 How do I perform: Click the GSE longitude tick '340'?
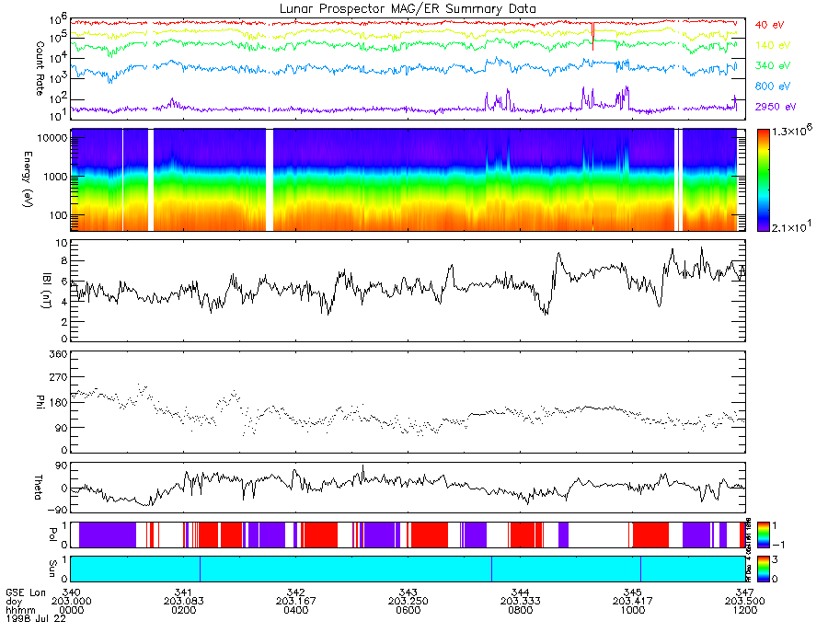71,592
